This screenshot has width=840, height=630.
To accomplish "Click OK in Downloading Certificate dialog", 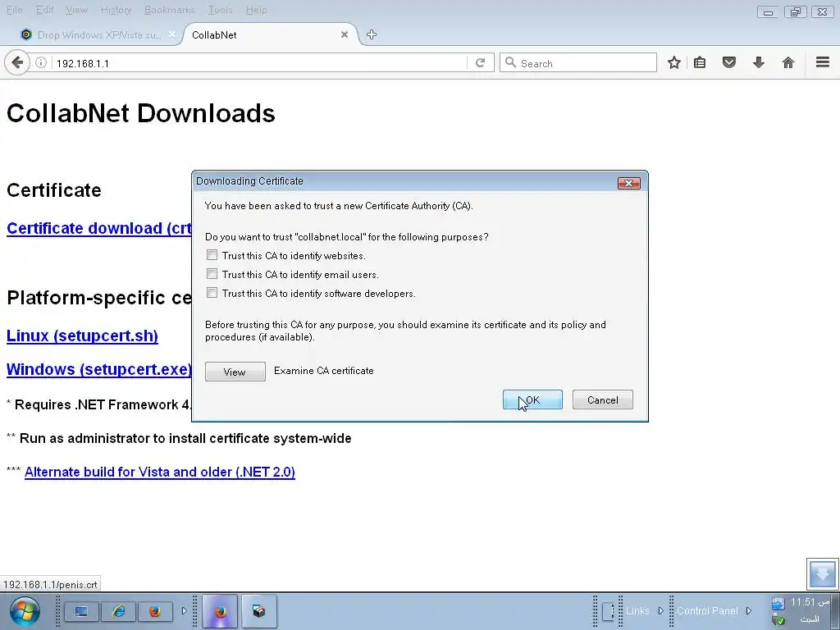I will pyautogui.click(x=532, y=399).
